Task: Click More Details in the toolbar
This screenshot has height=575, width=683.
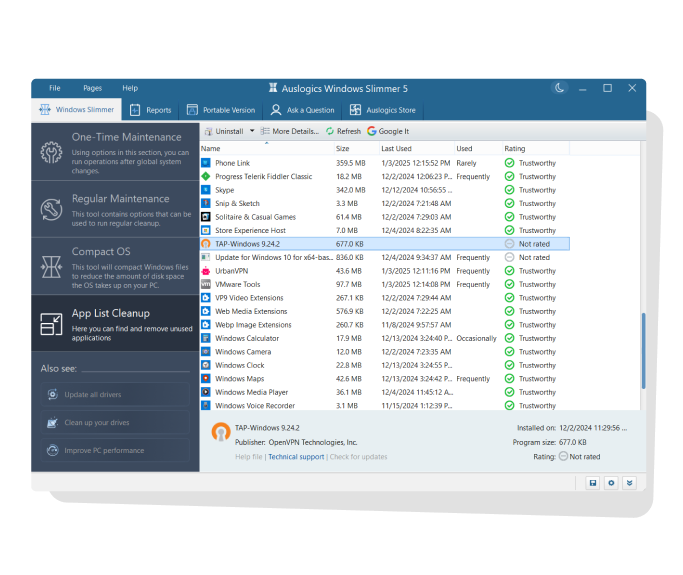Action: coord(290,131)
